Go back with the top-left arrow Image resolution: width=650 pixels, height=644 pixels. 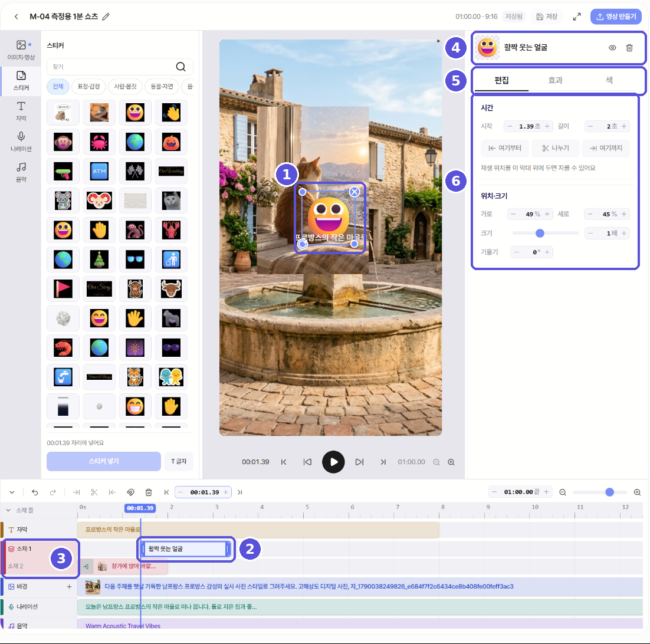pos(16,17)
